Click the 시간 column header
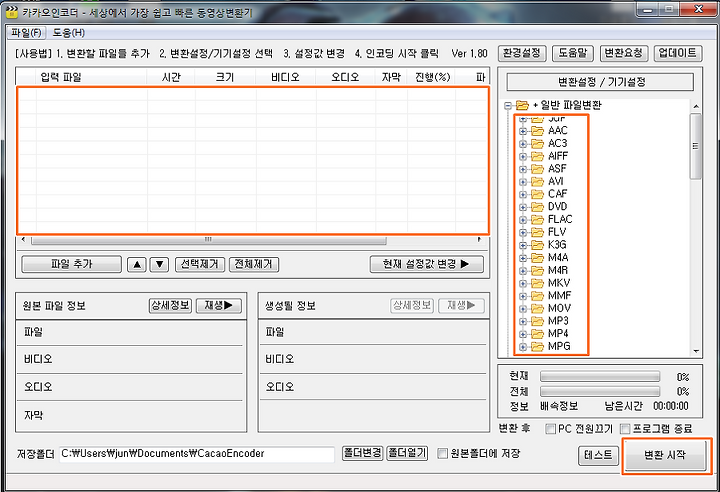The image size is (720, 492). point(171,77)
